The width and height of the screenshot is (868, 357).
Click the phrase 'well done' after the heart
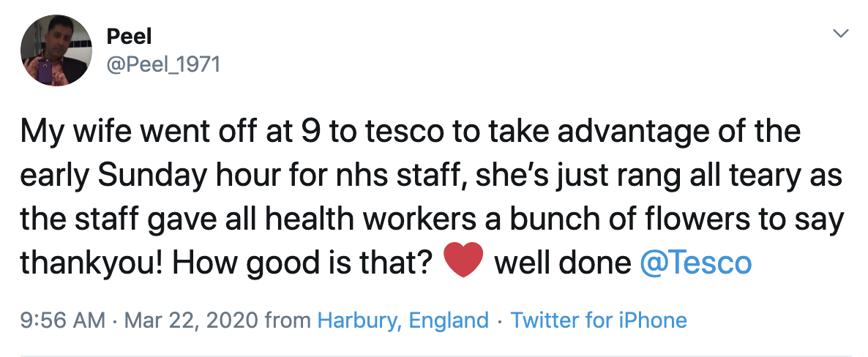[x=562, y=263]
